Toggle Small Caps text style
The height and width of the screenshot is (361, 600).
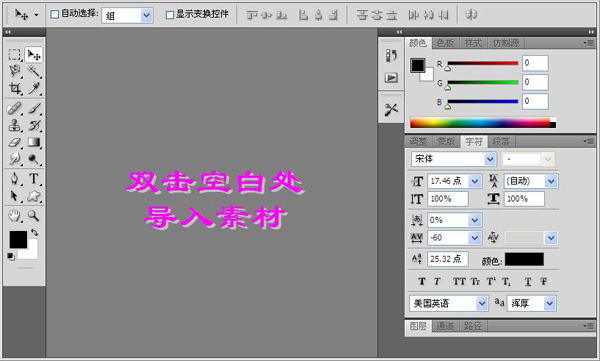pyautogui.click(x=475, y=282)
